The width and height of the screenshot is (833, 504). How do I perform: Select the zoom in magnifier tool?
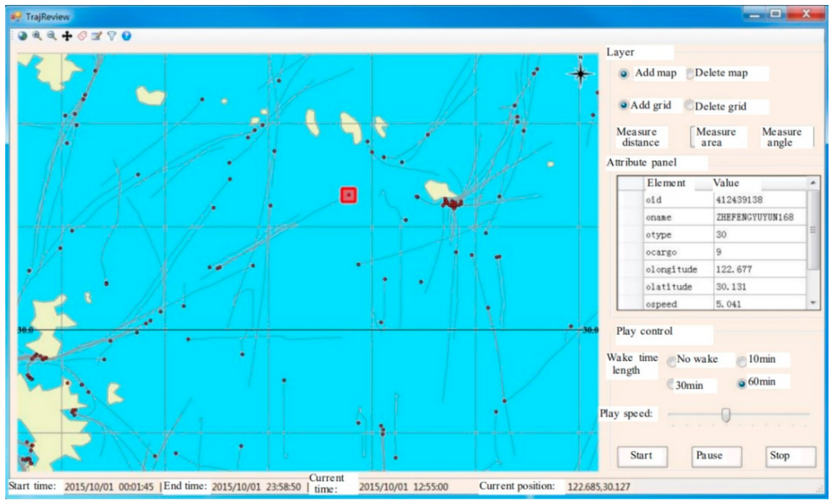pos(37,36)
